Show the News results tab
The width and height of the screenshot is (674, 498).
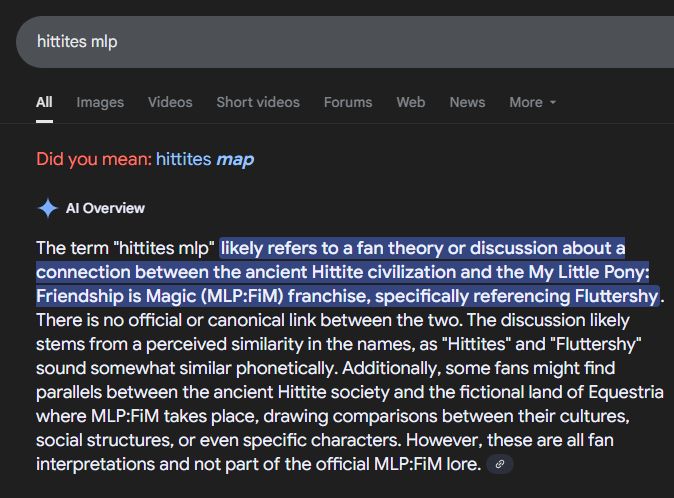(x=467, y=102)
